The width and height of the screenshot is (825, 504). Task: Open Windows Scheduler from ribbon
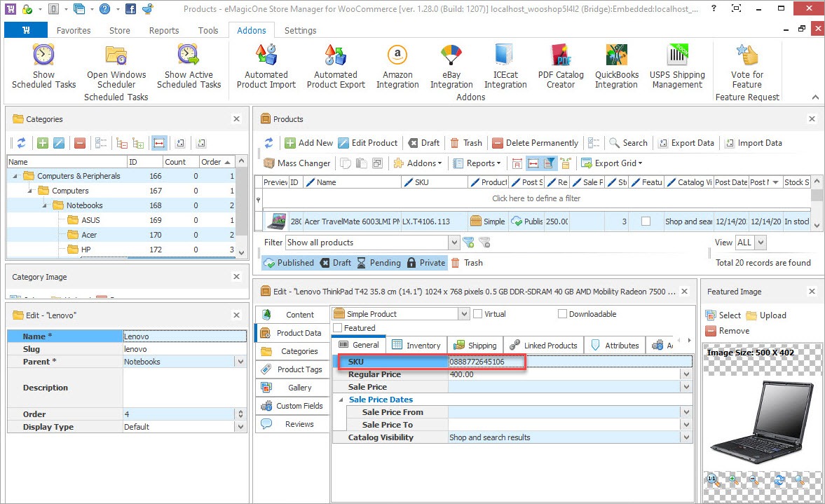point(116,67)
